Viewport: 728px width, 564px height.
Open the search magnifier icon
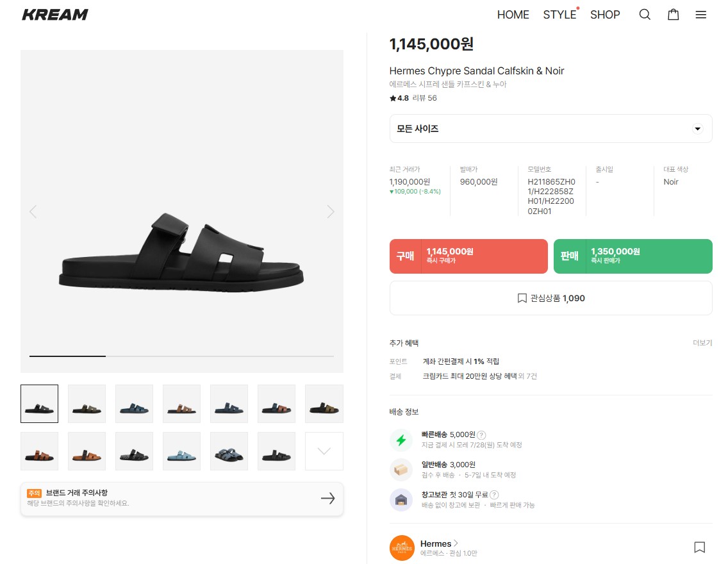(x=645, y=15)
